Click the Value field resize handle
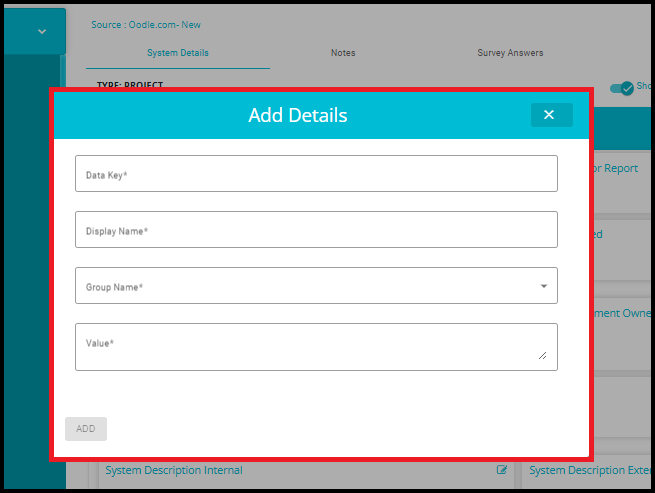This screenshot has height=493, width=655. pyautogui.click(x=543, y=355)
